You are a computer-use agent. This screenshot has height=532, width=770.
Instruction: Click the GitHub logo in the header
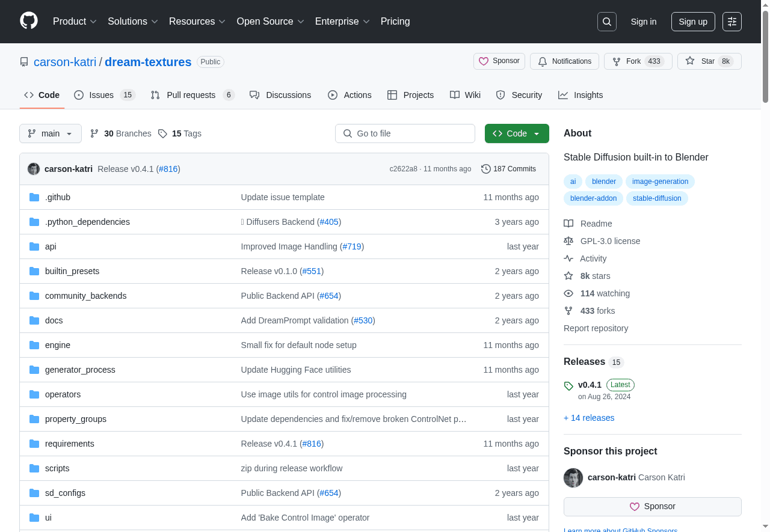(29, 21)
